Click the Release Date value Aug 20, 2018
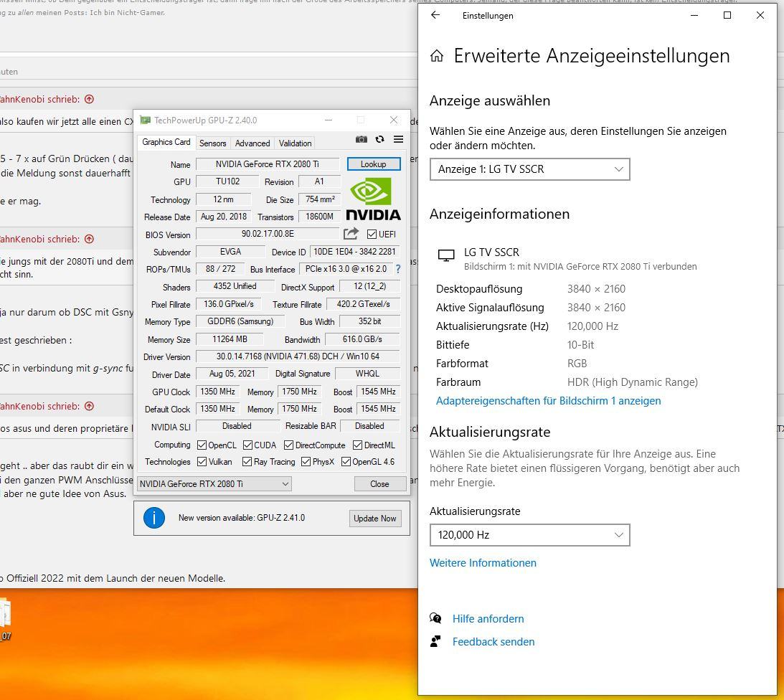This screenshot has width=784, height=700. (224, 217)
